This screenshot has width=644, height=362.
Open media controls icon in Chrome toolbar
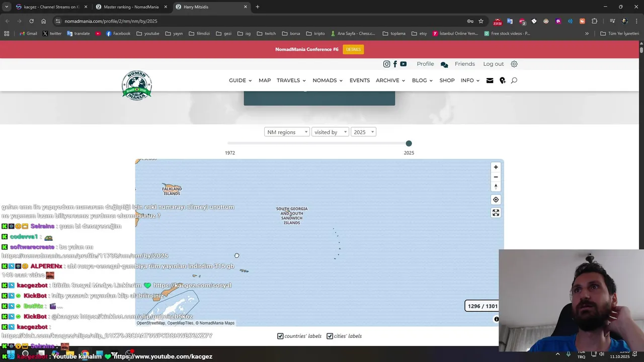[612, 21]
